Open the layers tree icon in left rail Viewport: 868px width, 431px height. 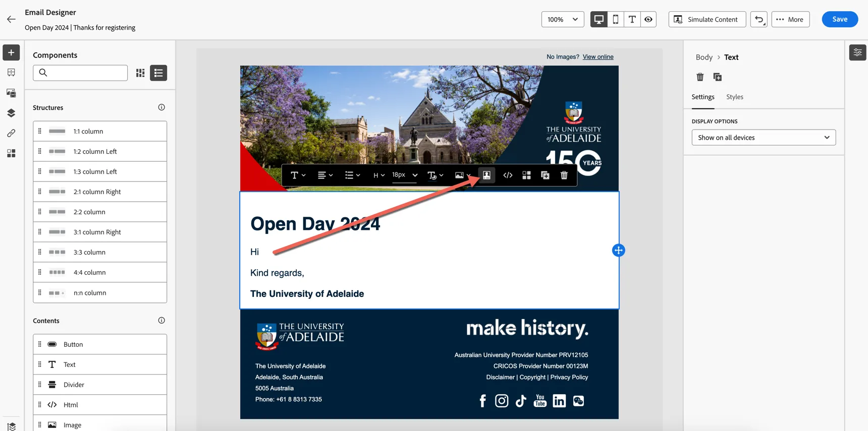[11, 113]
